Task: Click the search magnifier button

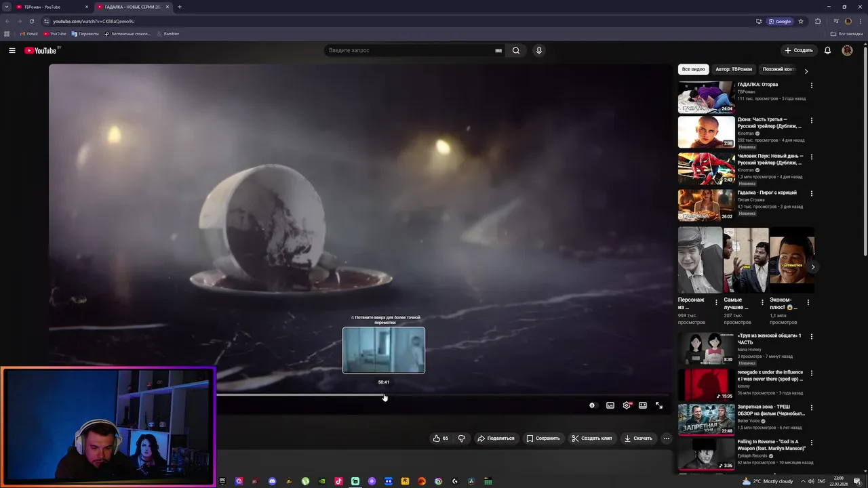Action: [516, 50]
